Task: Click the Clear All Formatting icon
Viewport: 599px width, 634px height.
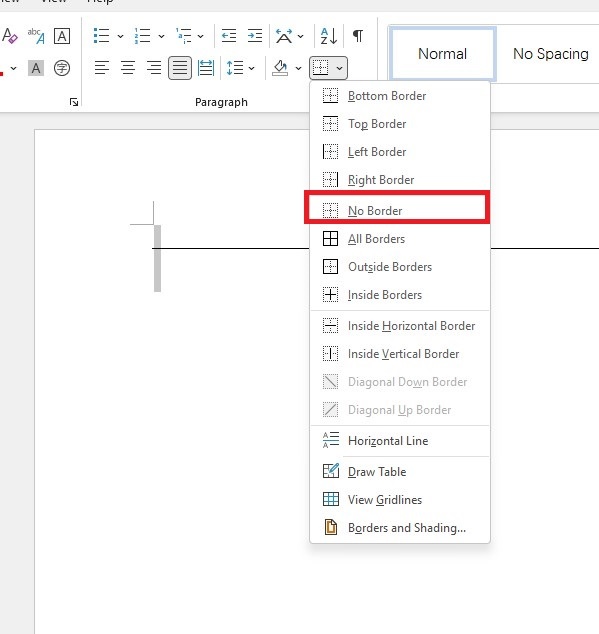Action: click(10, 36)
